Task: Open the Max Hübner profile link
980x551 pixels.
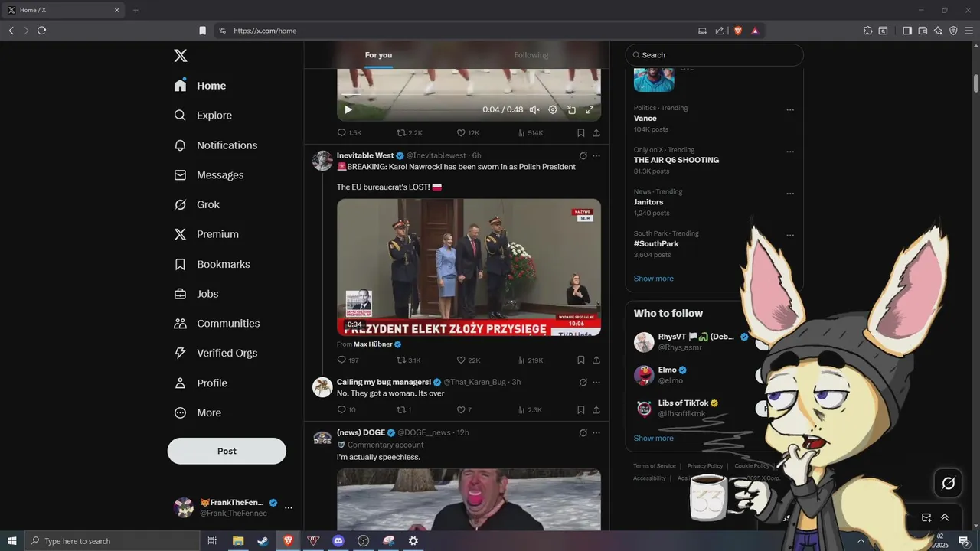Action: [377, 344]
